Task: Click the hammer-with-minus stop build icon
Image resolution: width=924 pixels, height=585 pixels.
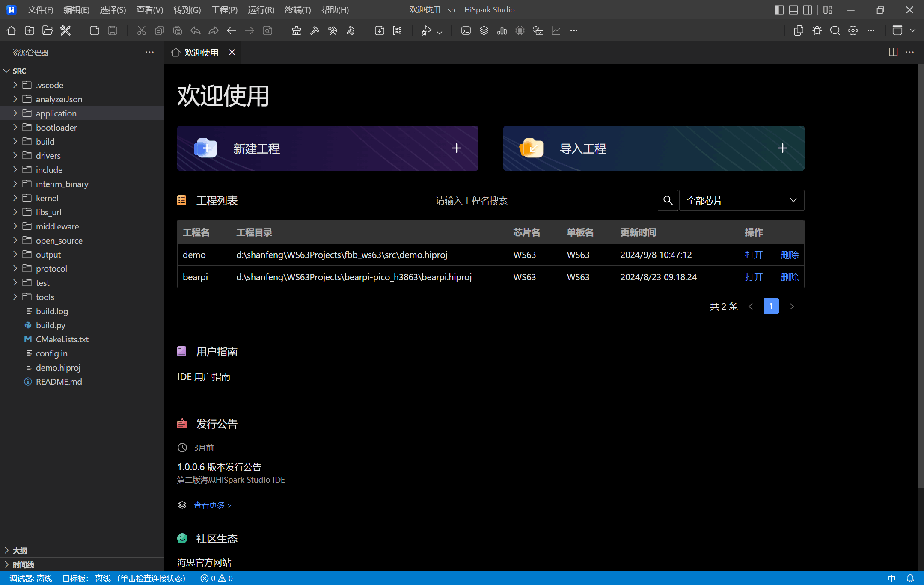Action: click(x=351, y=30)
